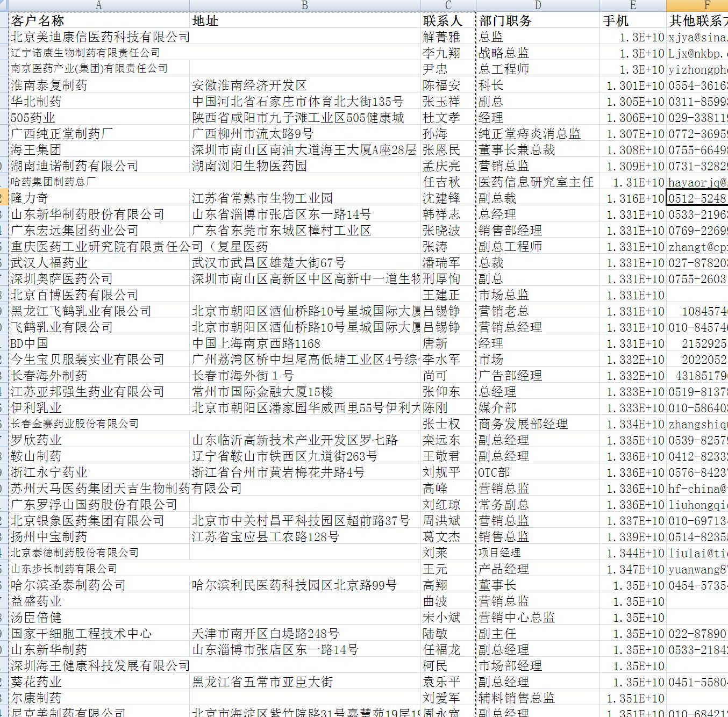Select contact cell 解菁雅

[x=441, y=37]
